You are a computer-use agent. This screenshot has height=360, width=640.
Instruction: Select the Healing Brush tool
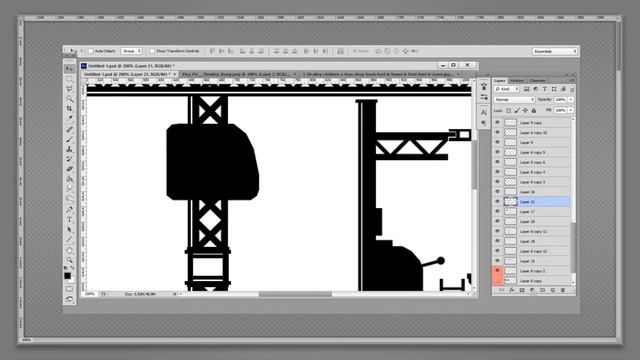69,129
